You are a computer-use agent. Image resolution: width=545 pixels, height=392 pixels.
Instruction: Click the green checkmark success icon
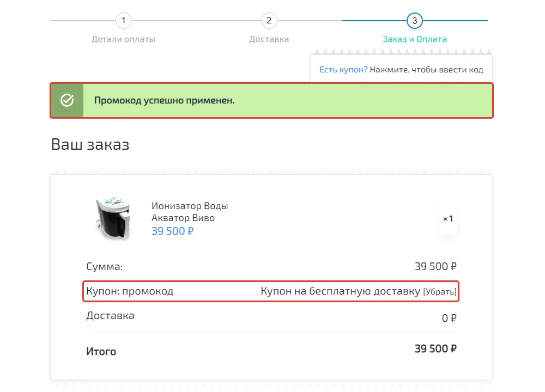tap(67, 100)
